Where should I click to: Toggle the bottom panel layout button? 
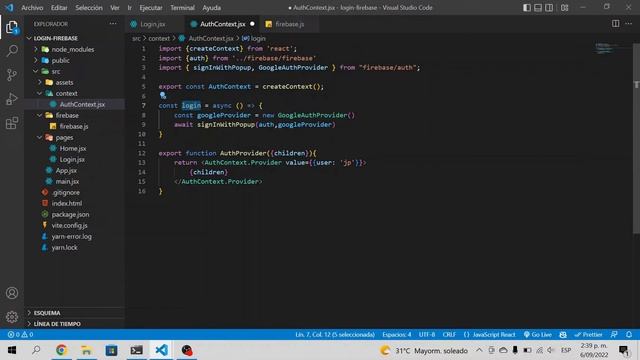point(538,8)
